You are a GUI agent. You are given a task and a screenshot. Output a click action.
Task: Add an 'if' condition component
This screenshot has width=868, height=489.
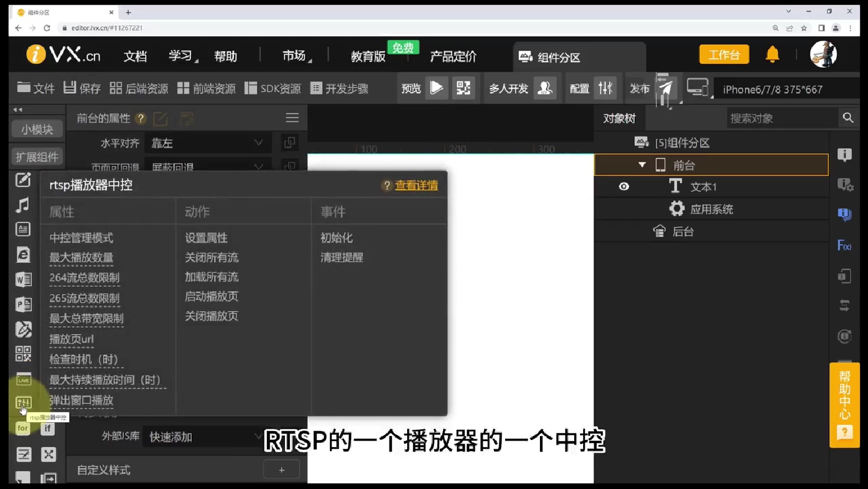48,428
